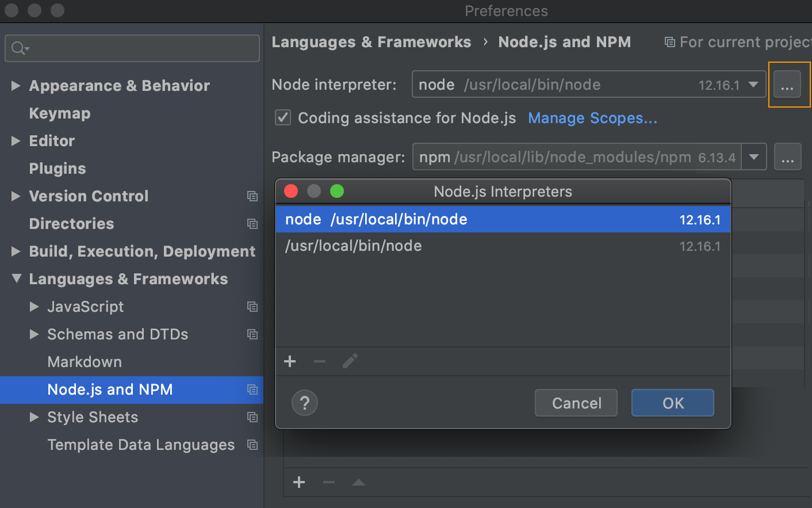812x508 pixels.
Task: Remove package with minus icon below package table
Action: pos(329,482)
